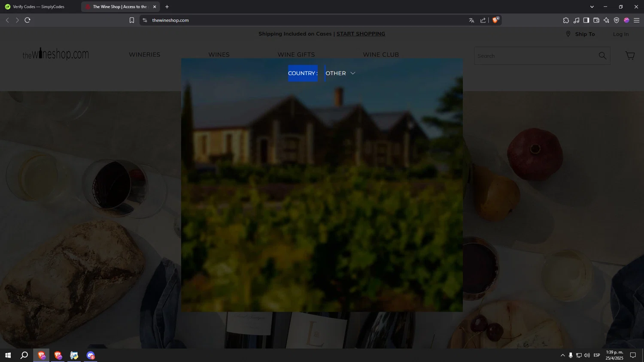View site information icon in address bar
Image resolution: width=644 pixels, height=362 pixels.
pos(145,20)
